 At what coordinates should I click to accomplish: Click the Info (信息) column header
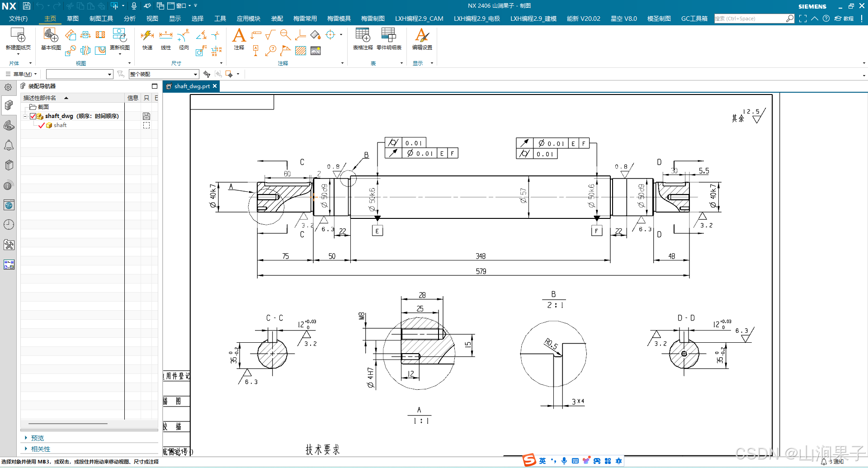click(133, 98)
